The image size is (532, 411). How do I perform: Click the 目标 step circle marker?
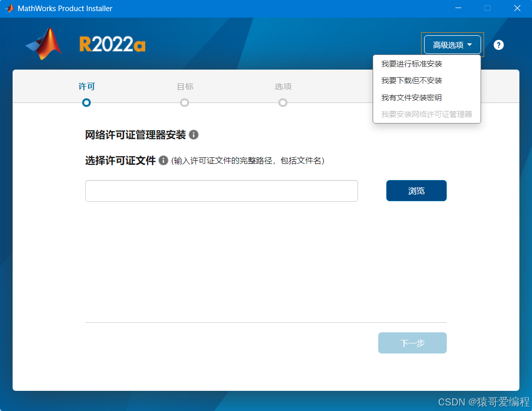click(185, 102)
